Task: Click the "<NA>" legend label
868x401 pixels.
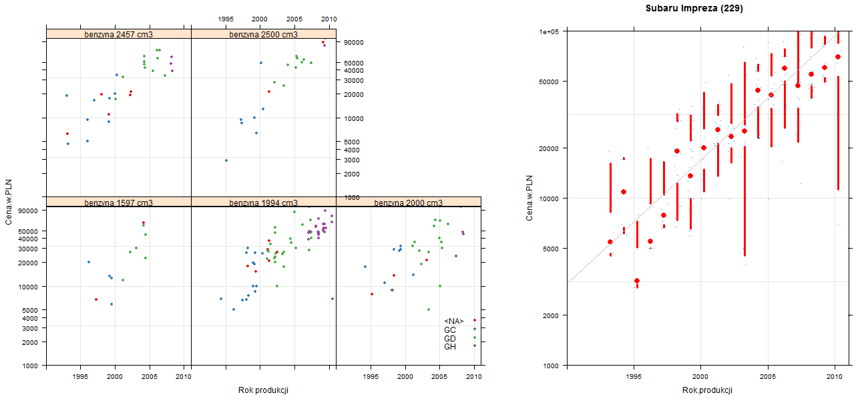Action: click(454, 321)
